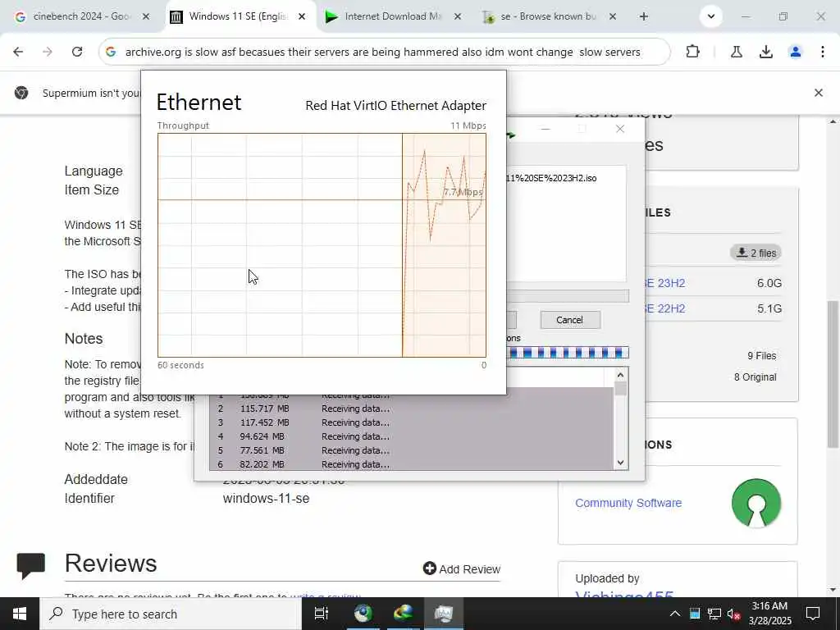Open the profile avatar icon
This screenshot has width=840, height=630.
point(796,52)
